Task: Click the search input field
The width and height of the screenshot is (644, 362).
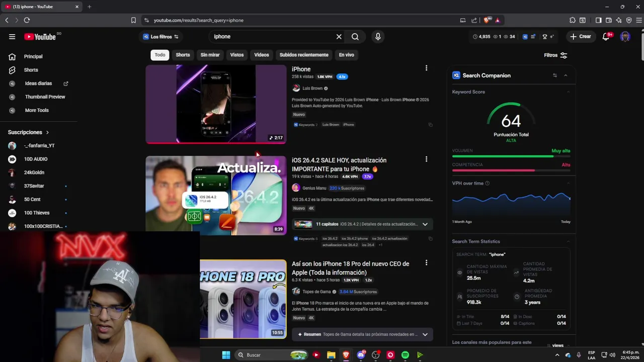Action: click(x=272, y=37)
